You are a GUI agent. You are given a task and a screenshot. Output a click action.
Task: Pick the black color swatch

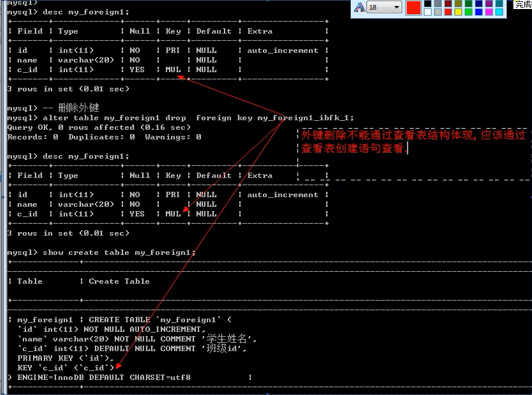(x=427, y=4)
